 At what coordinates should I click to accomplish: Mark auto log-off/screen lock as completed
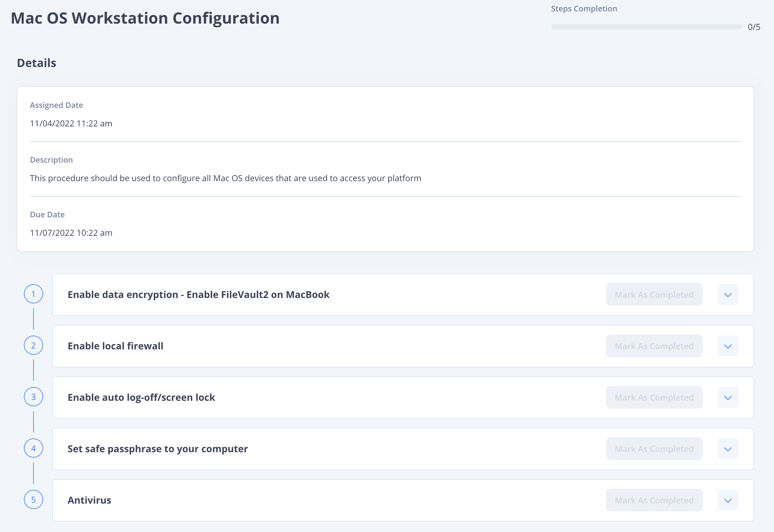(654, 397)
